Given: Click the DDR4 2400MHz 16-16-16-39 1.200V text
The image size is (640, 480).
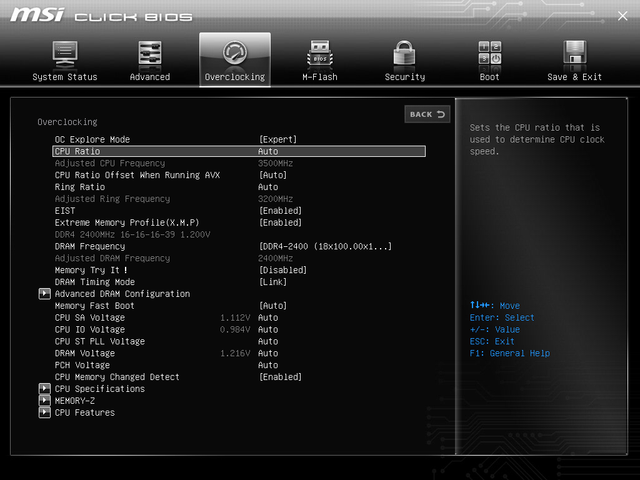Looking at the screenshot, I should click(133, 234).
